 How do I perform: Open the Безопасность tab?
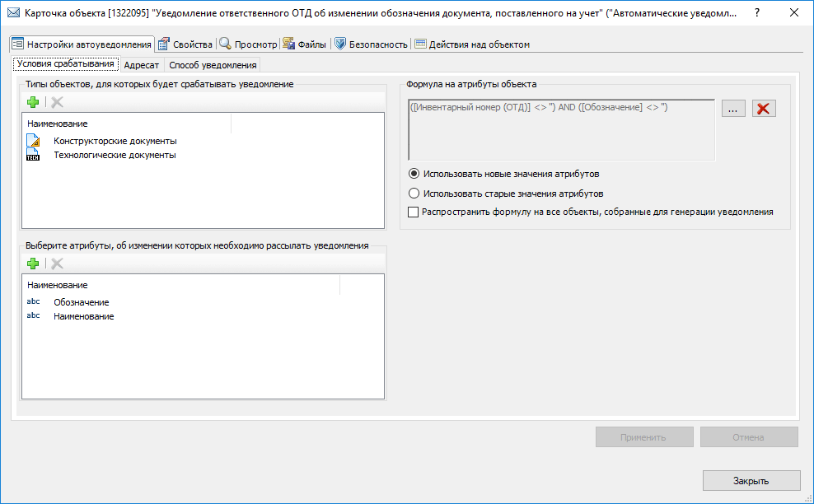click(x=371, y=44)
